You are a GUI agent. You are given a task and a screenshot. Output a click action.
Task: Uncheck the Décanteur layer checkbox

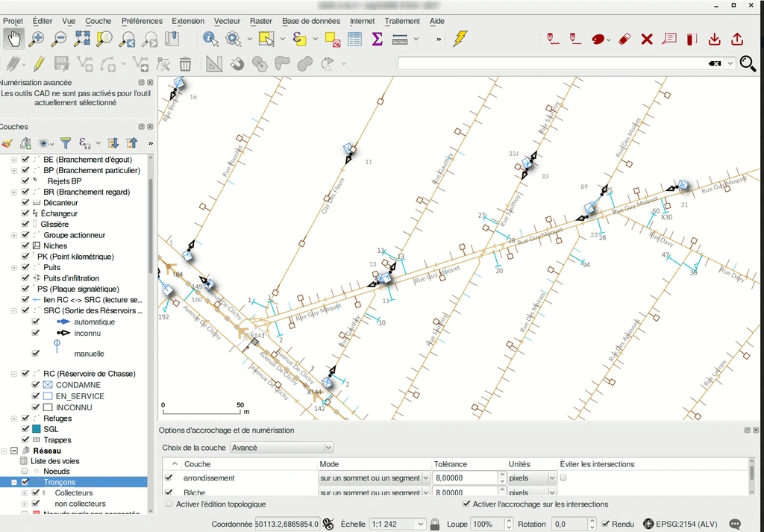click(26, 203)
